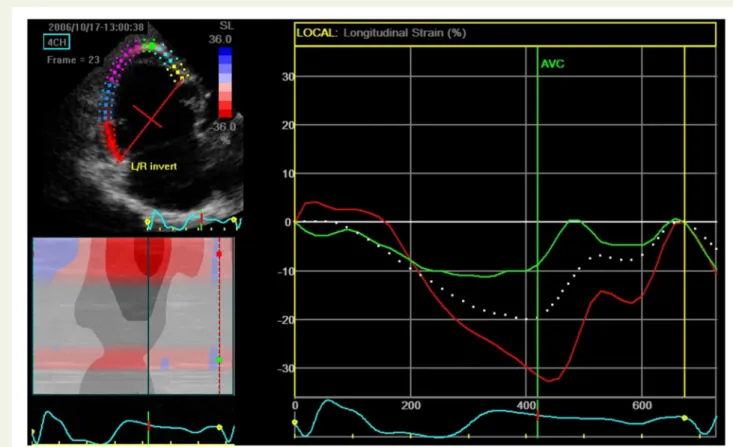The height and width of the screenshot is (447, 733).
Task: Click the green AVC vertical line
Action: (x=537, y=222)
